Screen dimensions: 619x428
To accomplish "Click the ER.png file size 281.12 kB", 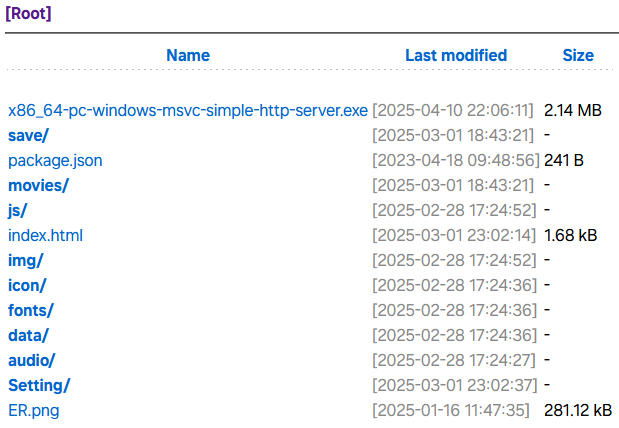I will (x=577, y=410).
